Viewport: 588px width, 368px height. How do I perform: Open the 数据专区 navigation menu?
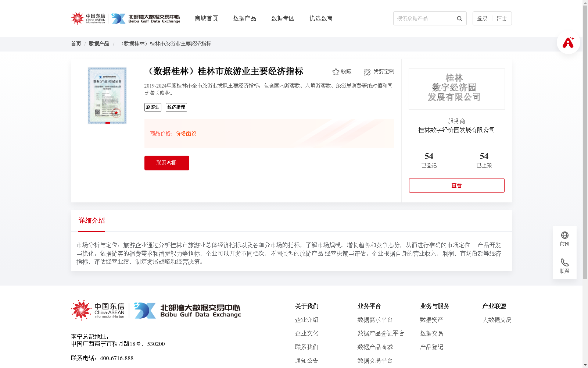pos(282,18)
